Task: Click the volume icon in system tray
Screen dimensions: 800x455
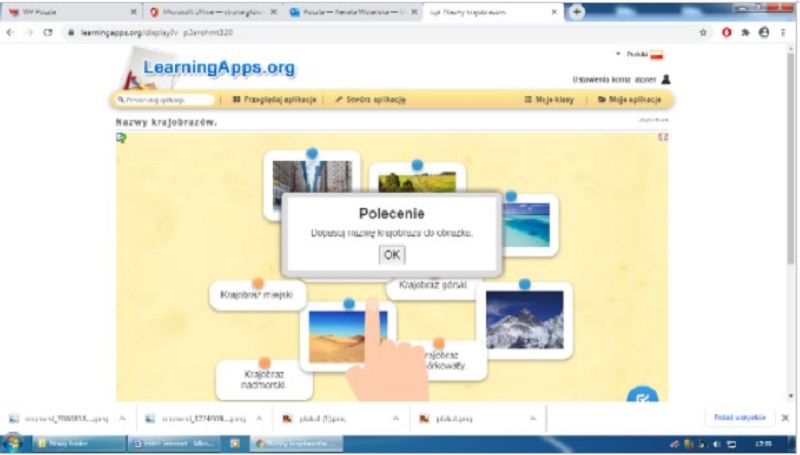Action: 717,444
